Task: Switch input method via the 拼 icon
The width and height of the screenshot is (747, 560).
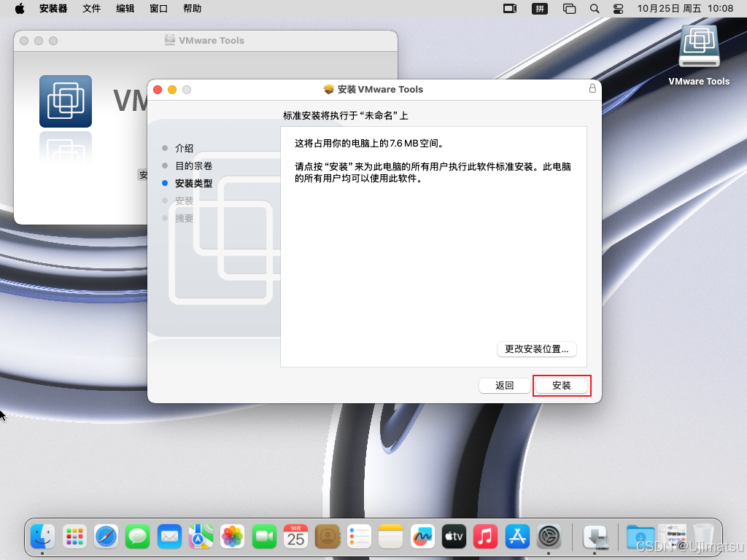Action: [540, 9]
